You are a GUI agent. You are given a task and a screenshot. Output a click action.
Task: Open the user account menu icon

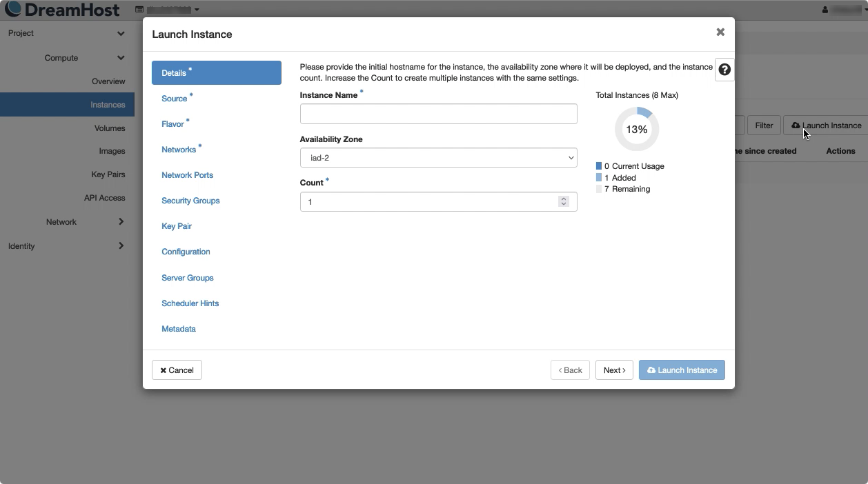825,10
